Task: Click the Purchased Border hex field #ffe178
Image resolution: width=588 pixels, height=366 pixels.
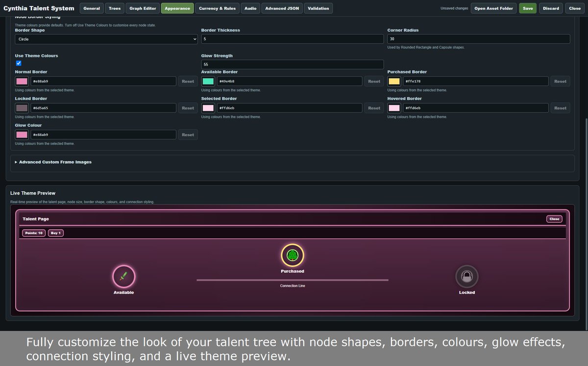Action: [x=476, y=81]
